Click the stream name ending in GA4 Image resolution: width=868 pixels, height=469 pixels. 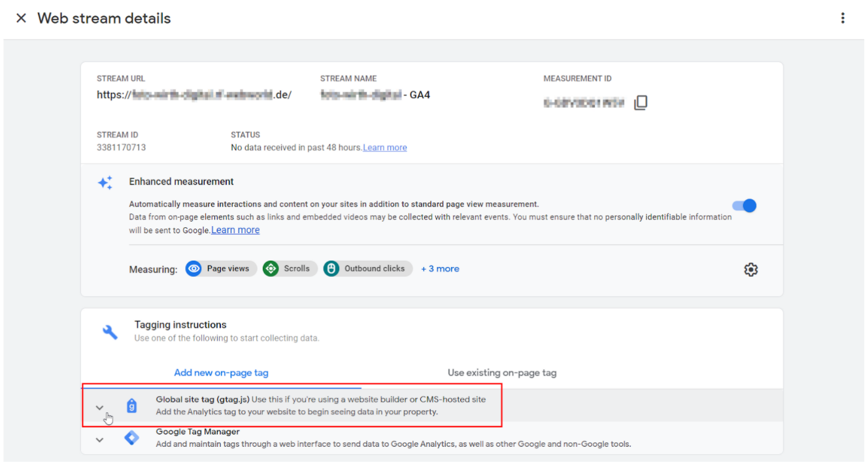point(375,95)
